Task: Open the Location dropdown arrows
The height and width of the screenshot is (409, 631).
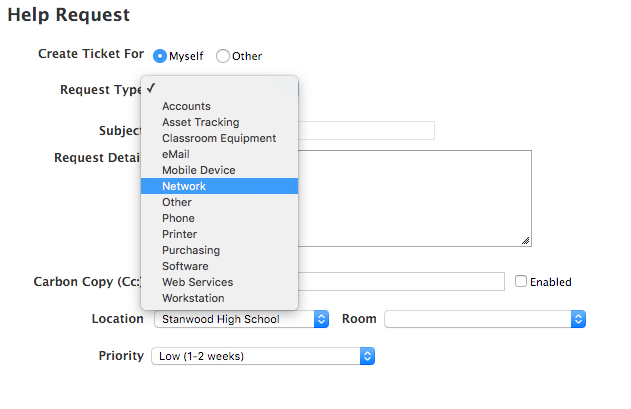Action: [321, 319]
